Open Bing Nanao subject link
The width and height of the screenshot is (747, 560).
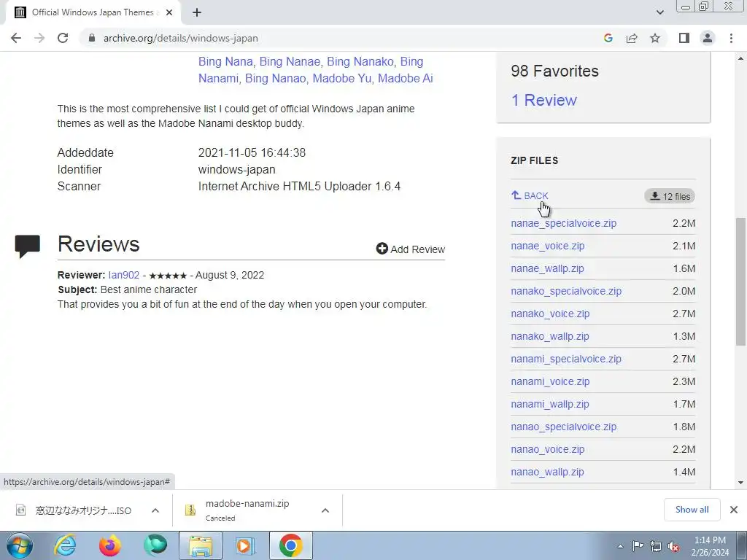click(x=275, y=78)
